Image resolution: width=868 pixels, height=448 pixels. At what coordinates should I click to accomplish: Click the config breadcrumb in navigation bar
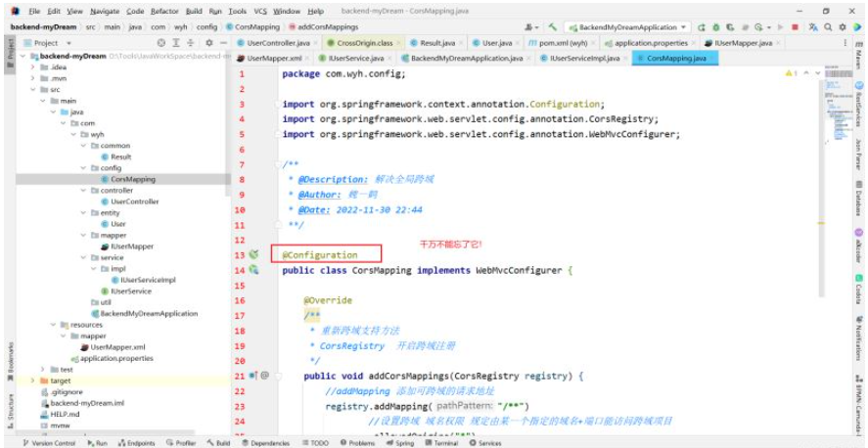coord(206,27)
